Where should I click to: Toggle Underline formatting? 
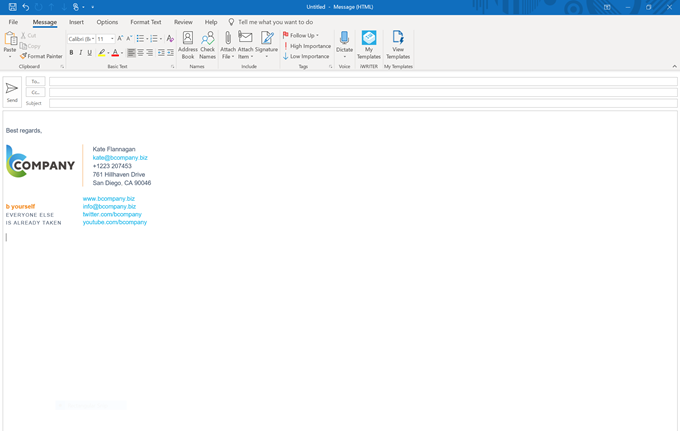pyautogui.click(x=90, y=52)
